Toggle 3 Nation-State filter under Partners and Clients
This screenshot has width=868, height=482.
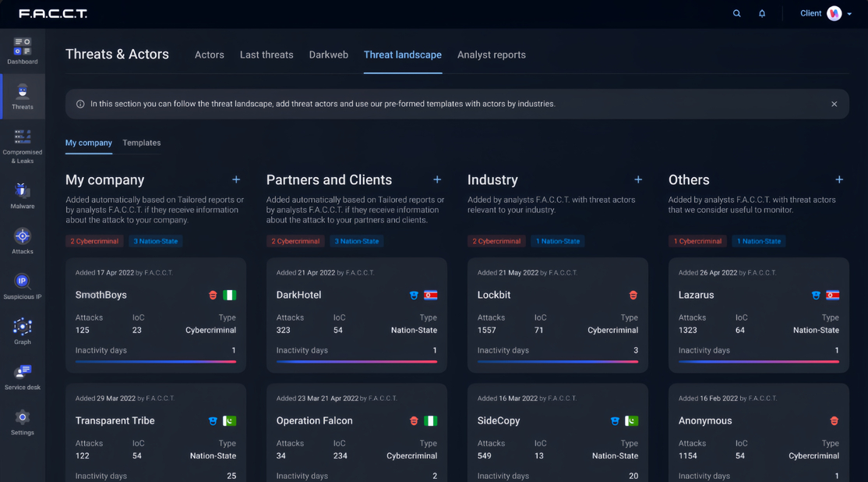(x=357, y=241)
